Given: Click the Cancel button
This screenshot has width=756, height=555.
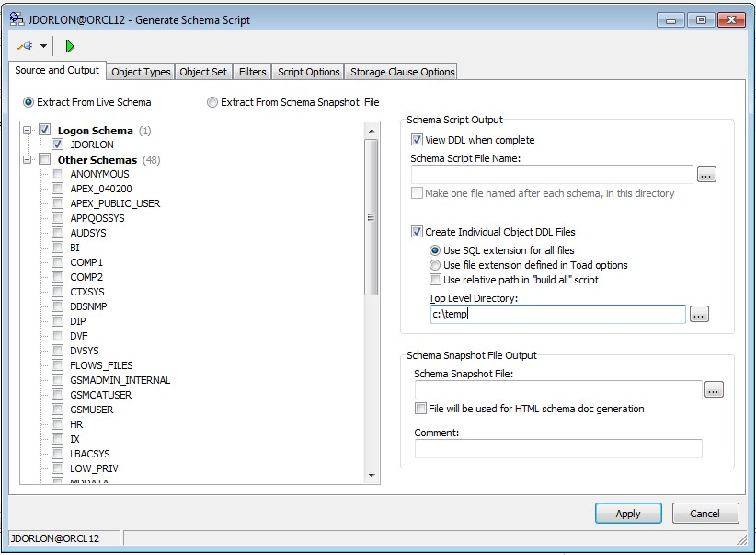Looking at the screenshot, I should click(x=705, y=514).
